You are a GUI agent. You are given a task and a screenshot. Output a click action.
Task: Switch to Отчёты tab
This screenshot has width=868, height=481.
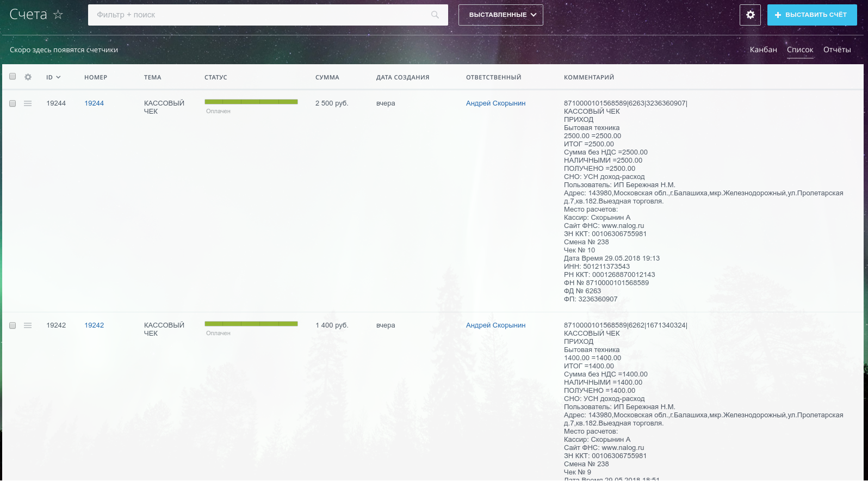[836, 50]
